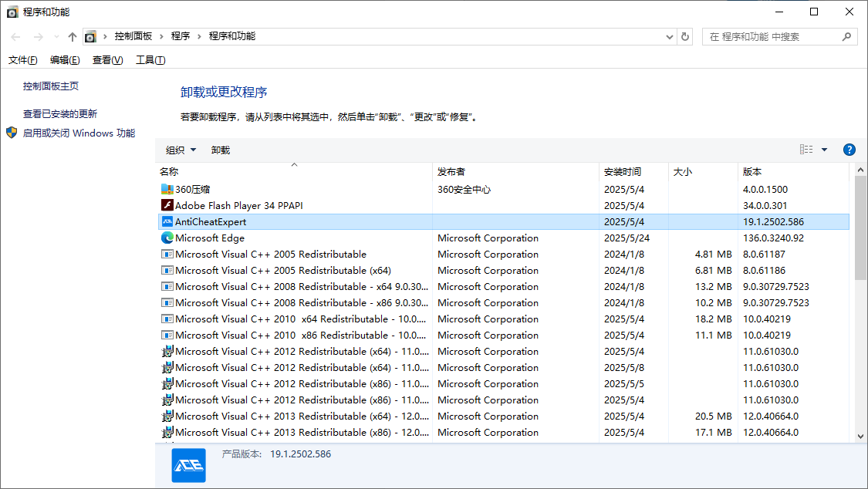
Task: Select Visual C++ 2012 (x86) row dated 2025/5/5
Action: pyautogui.click(x=502, y=383)
